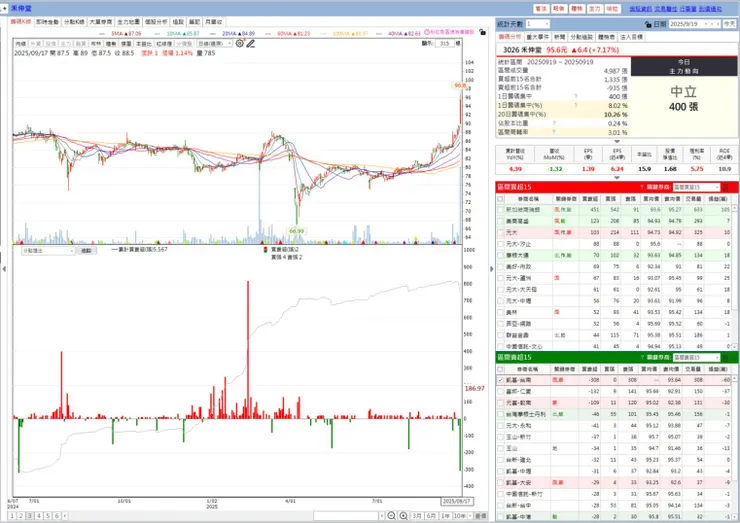Open 重大事件 tab in right panel
The image size is (740, 523).
[x=538, y=37]
